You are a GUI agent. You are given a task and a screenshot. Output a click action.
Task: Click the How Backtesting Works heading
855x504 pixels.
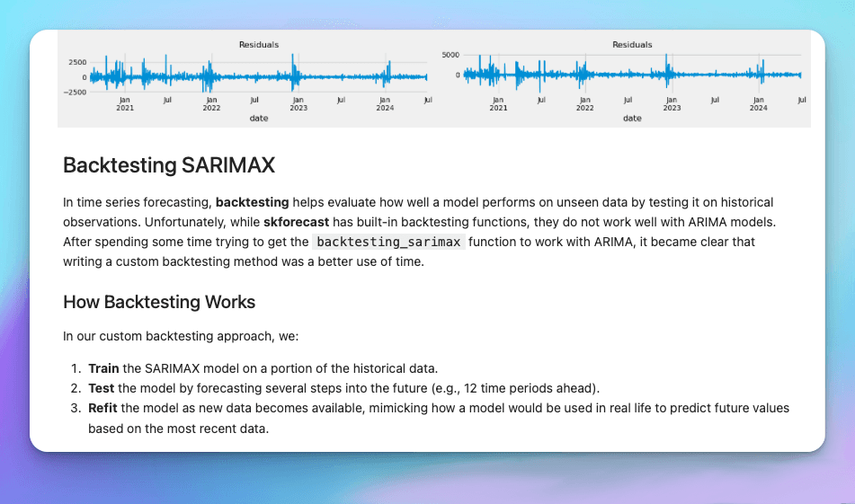[x=159, y=301]
